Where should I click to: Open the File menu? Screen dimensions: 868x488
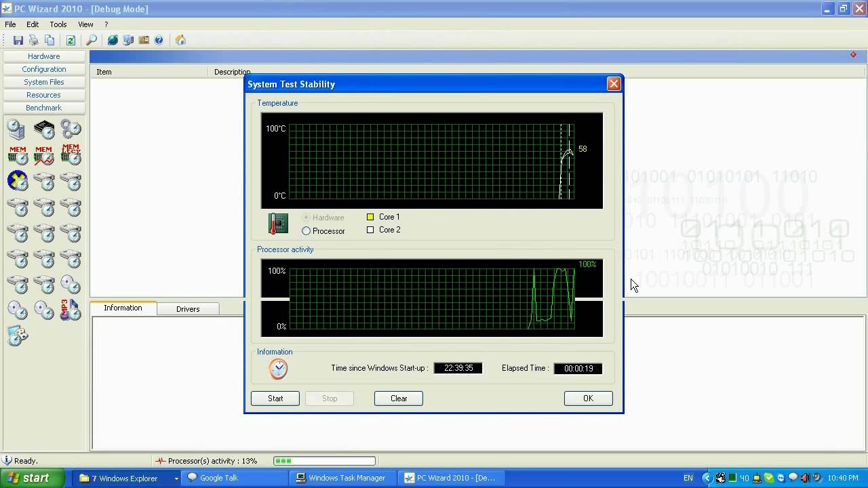tap(10, 24)
